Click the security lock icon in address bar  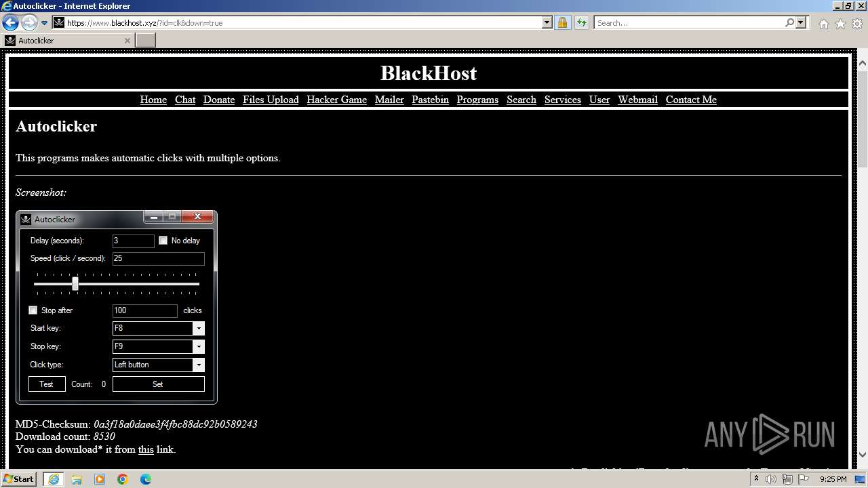coord(562,22)
